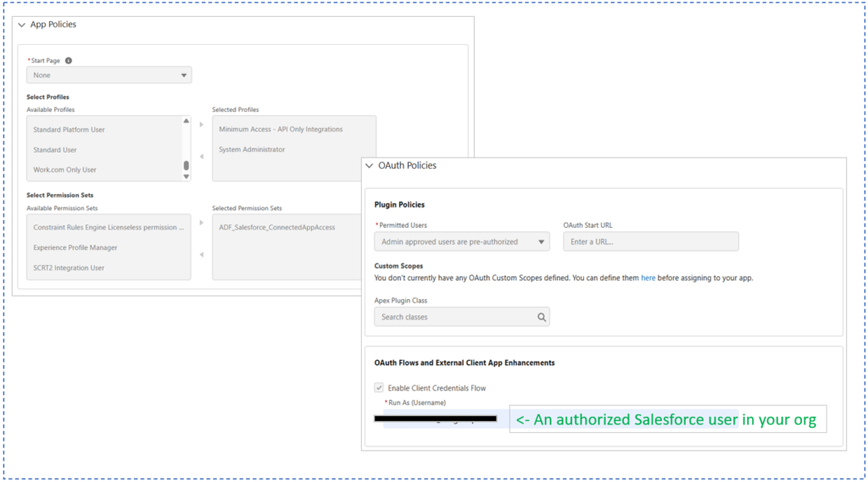Click the Available Profiles scrollbar thumb
Viewport: 868px width, 482px height.
pyautogui.click(x=186, y=165)
